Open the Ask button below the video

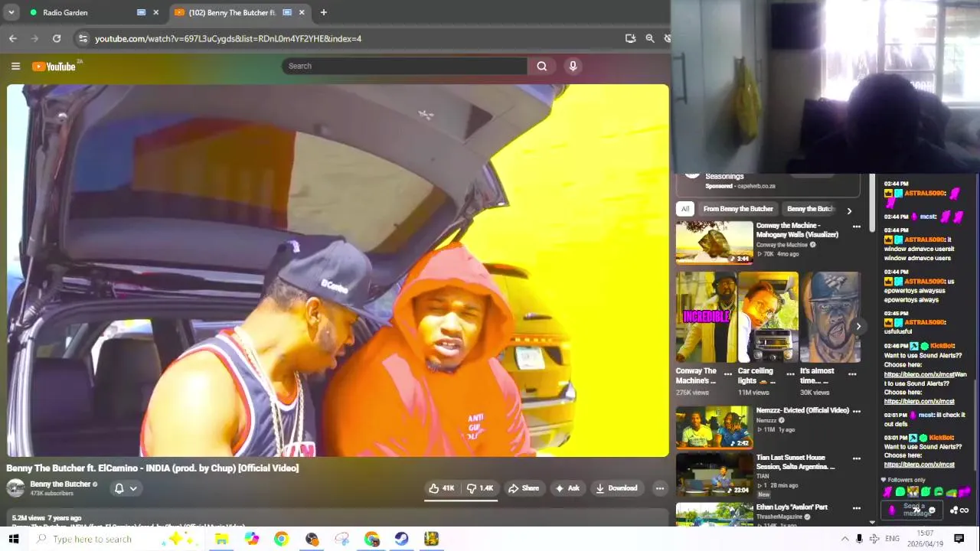coord(567,488)
